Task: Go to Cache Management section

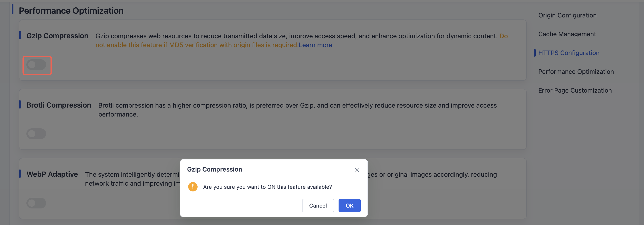Action: click(x=567, y=34)
